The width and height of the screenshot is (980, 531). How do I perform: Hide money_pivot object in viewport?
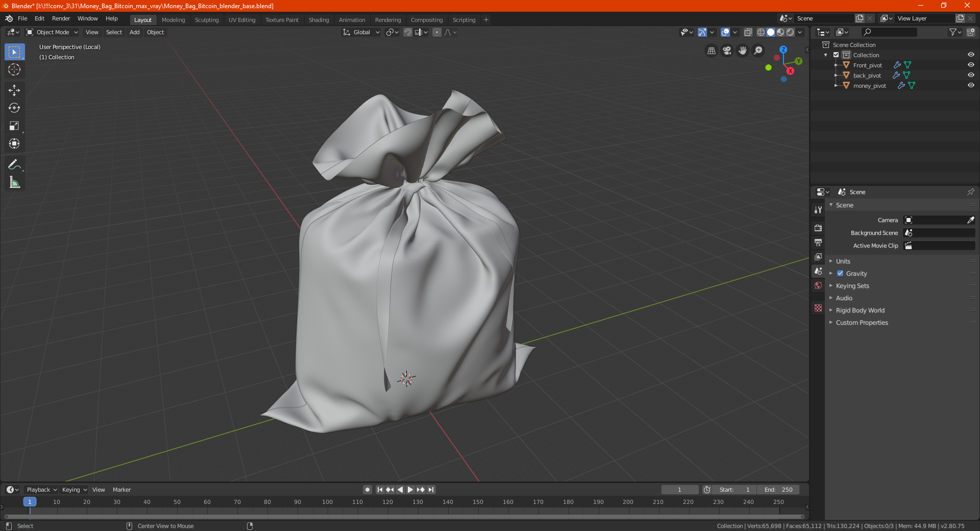tap(971, 85)
